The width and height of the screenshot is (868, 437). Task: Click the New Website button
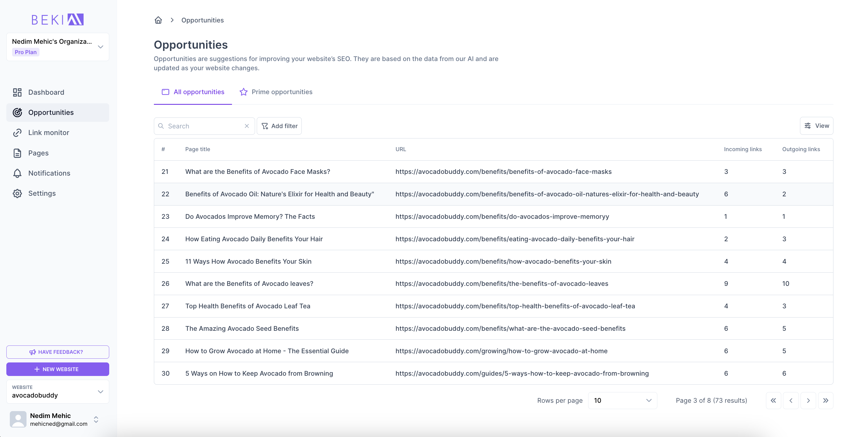58,369
